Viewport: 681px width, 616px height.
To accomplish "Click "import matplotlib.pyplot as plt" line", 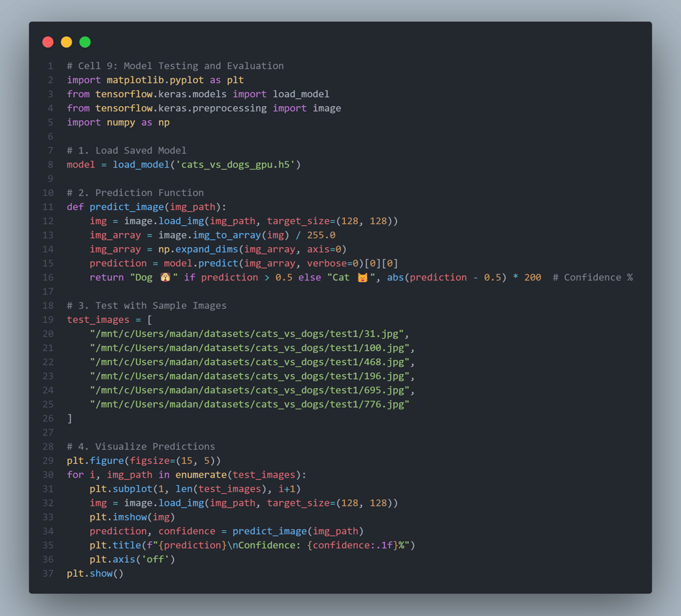I will click(155, 80).
